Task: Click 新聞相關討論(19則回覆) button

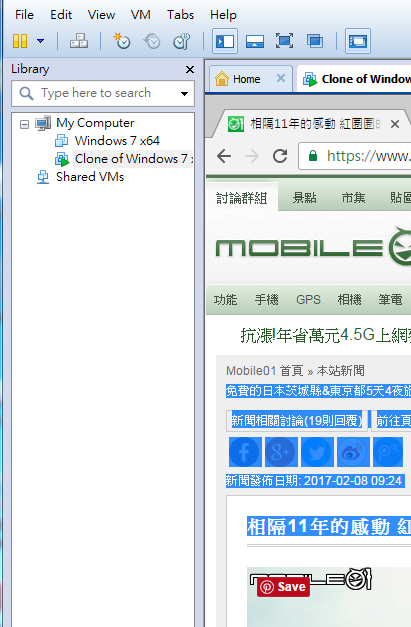Action: tap(297, 421)
